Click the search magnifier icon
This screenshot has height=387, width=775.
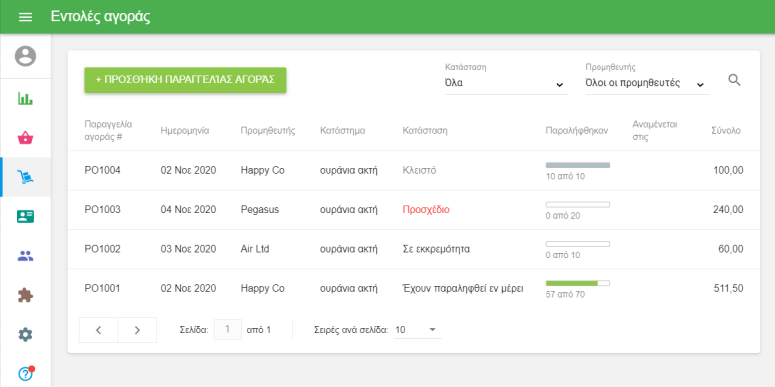734,80
